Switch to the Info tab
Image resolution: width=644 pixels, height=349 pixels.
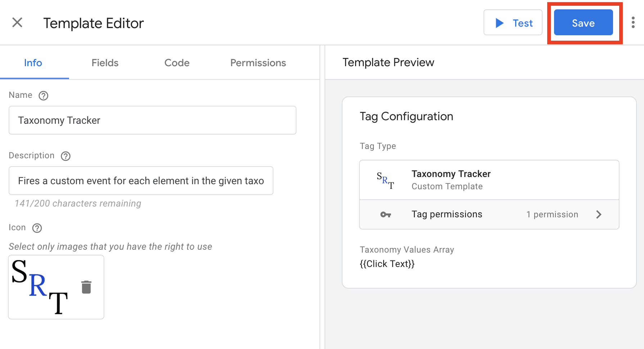(x=33, y=63)
